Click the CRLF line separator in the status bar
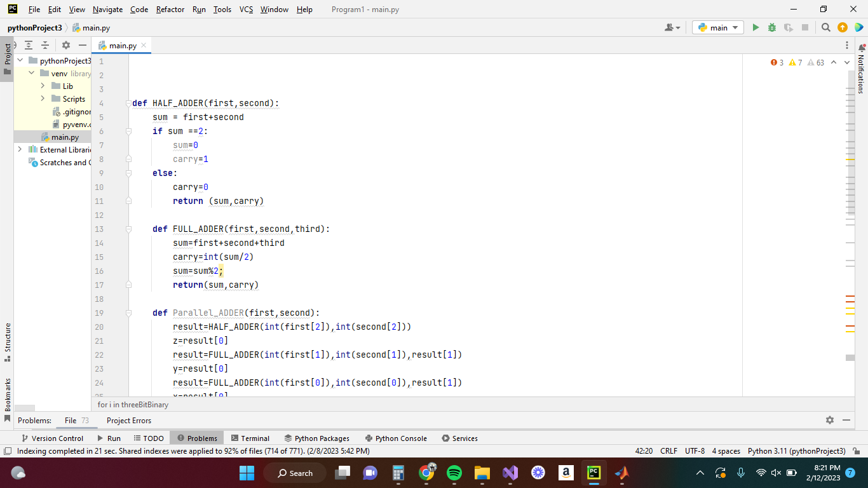This screenshot has width=868, height=488. (x=668, y=451)
